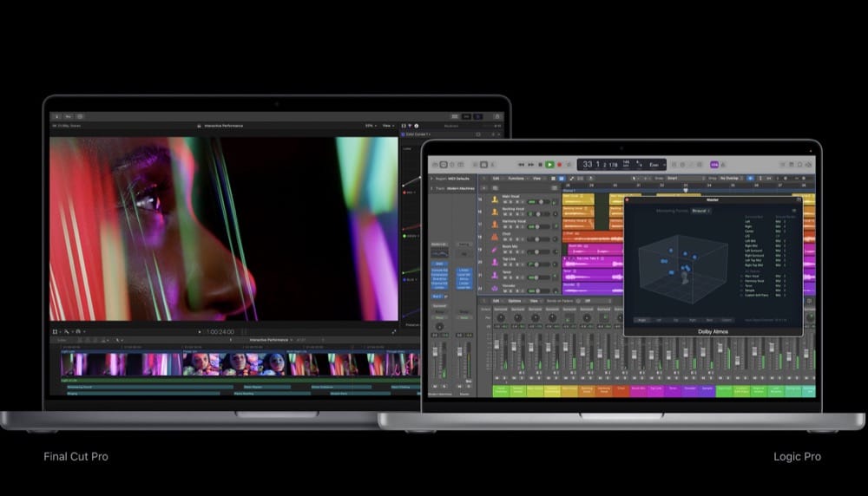The width and height of the screenshot is (868, 496).
Task: Click the duplicate track button in Logic Pro
Action: tap(495, 188)
